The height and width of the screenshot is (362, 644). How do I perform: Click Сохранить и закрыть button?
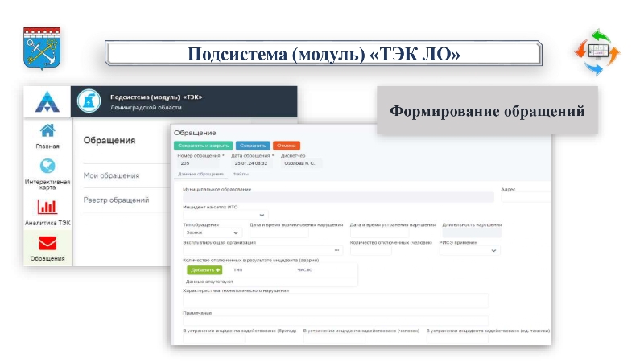click(204, 146)
